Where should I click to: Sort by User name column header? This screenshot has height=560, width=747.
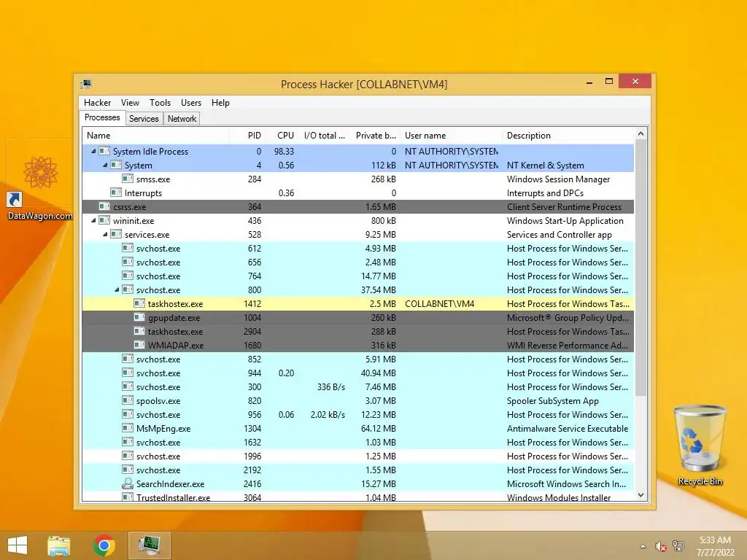tap(451, 135)
